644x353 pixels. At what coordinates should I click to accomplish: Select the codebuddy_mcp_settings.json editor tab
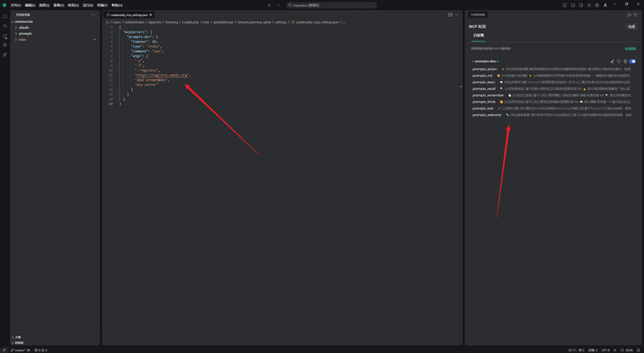pos(129,14)
